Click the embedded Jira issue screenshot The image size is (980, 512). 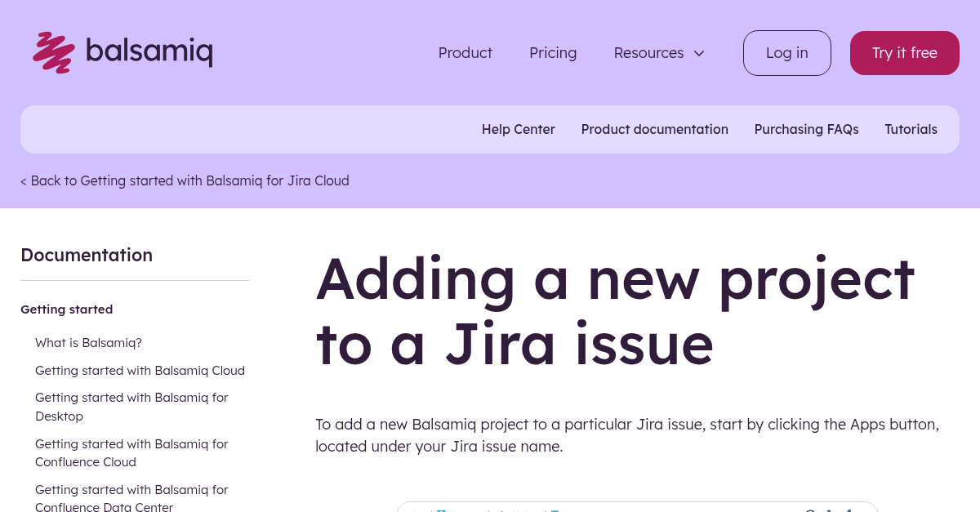[637, 508]
